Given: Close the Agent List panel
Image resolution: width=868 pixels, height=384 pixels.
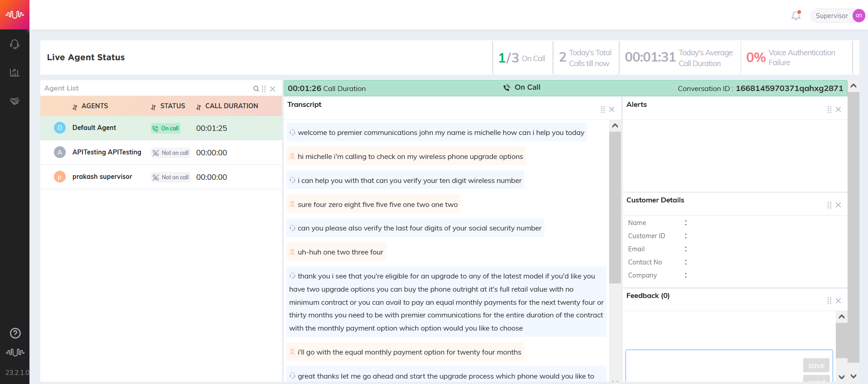Looking at the screenshot, I should [x=272, y=89].
